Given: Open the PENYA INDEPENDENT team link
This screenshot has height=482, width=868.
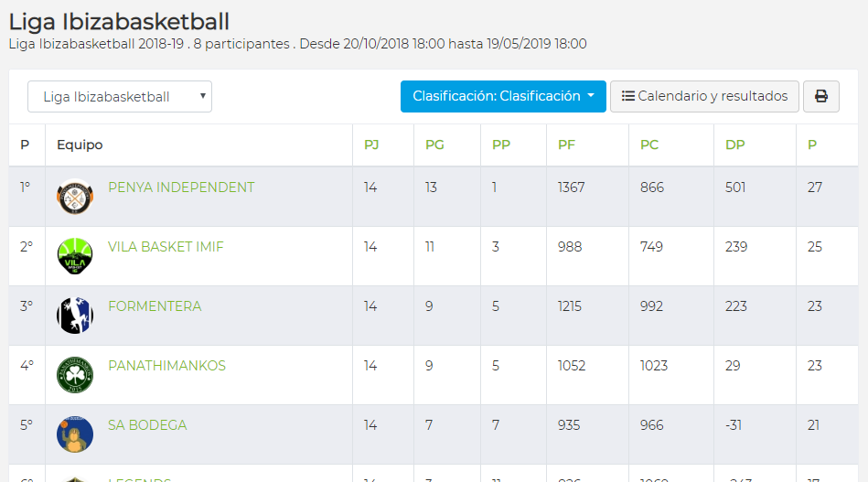Looking at the screenshot, I should pyautogui.click(x=181, y=187).
